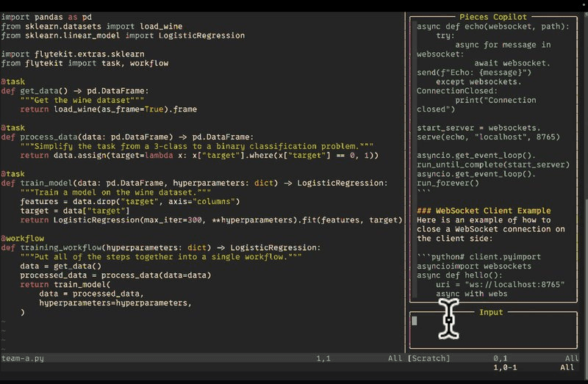Click the @workflow decorator
Image resolution: width=588 pixels, height=384 pixels.
coord(23,239)
